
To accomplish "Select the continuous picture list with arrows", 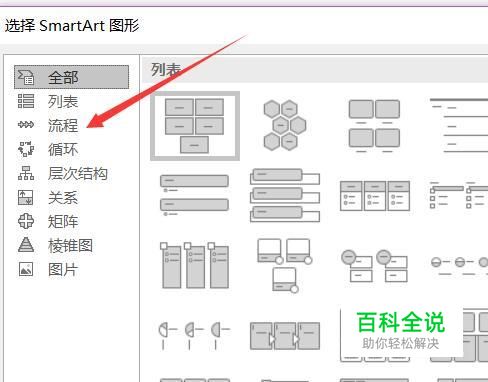I will (x=285, y=335).
